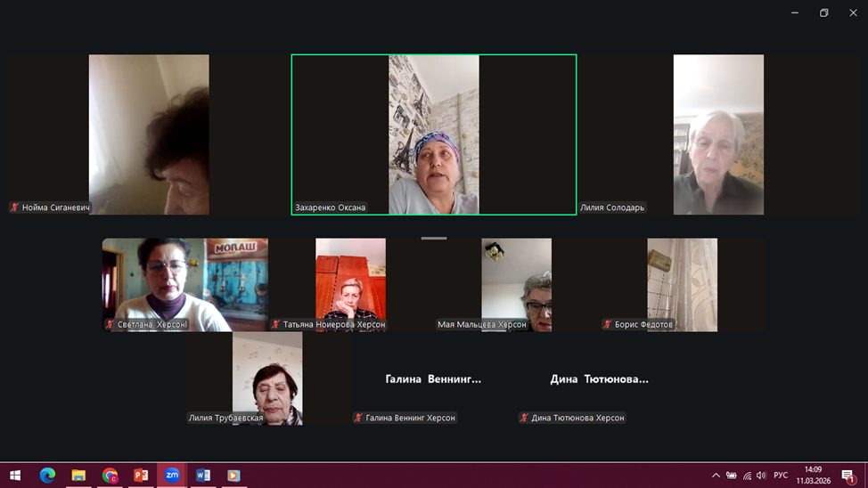Change the РУС input language
The width and height of the screenshot is (868, 488).
[x=781, y=476]
